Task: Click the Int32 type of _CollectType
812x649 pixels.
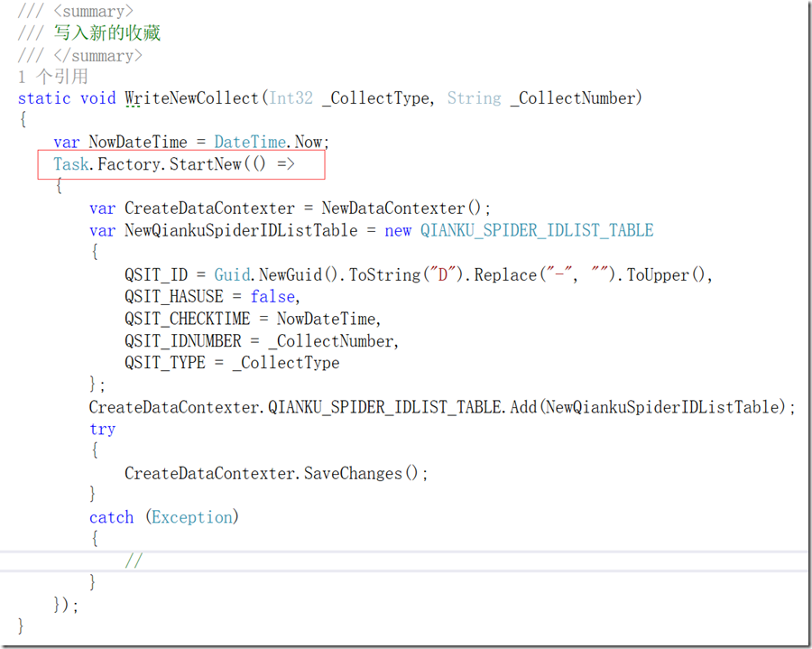Action: 291,97
